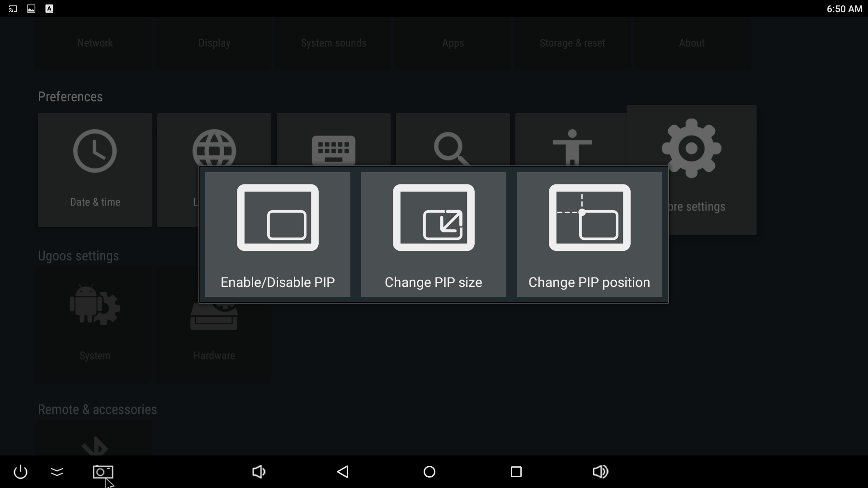Open the Date & time preferences tile
This screenshot has width=868, height=488.
[95, 170]
